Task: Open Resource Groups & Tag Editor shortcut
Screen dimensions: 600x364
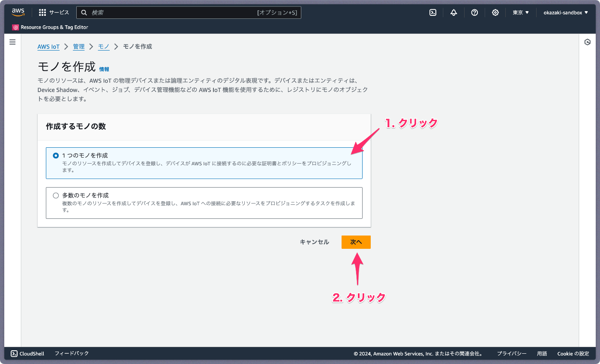Action: [50, 27]
